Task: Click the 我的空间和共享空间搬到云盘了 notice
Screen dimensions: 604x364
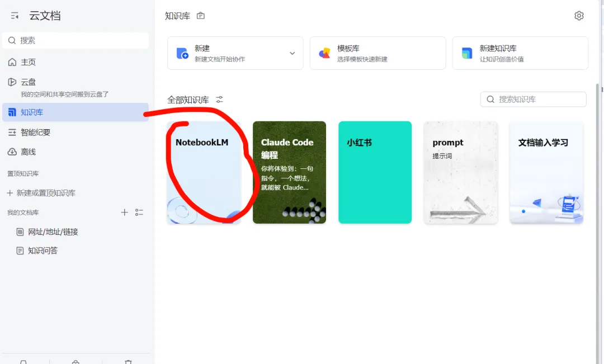Action: (65, 94)
